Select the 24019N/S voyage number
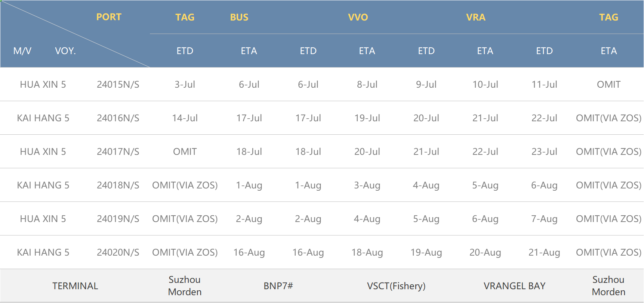The height and width of the screenshot is (303, 644). [118, 219]
